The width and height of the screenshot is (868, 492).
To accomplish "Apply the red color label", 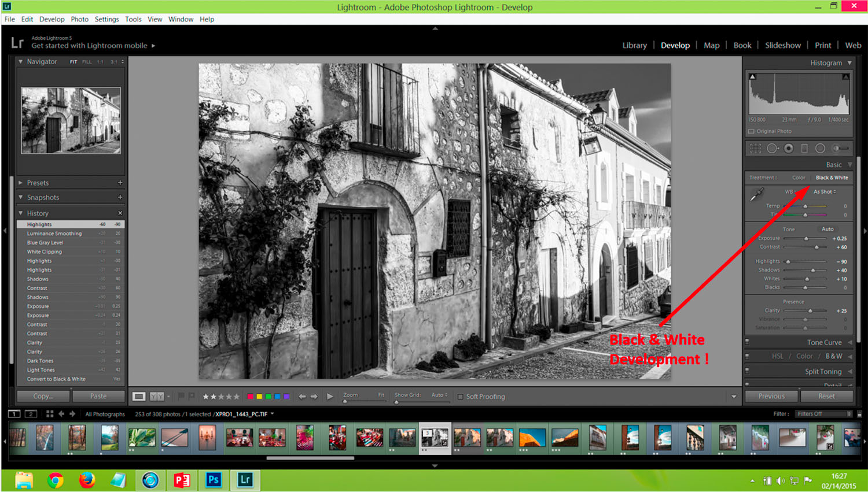I will pos(250,397).
